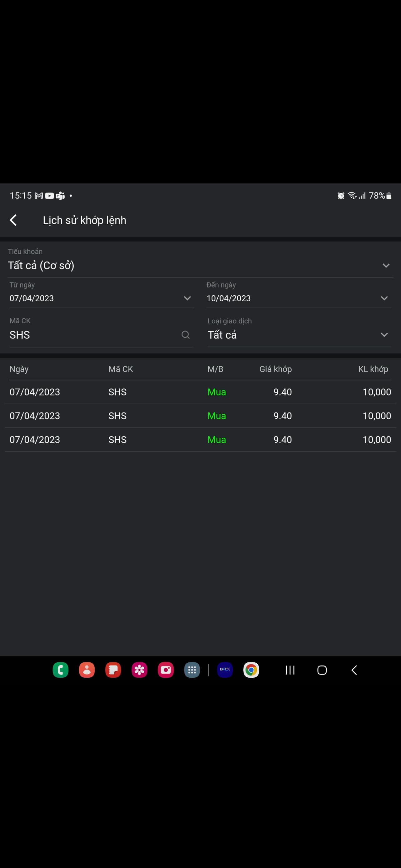
Task: Tap the search icon in Mã CK field
Action: [186, 335]
